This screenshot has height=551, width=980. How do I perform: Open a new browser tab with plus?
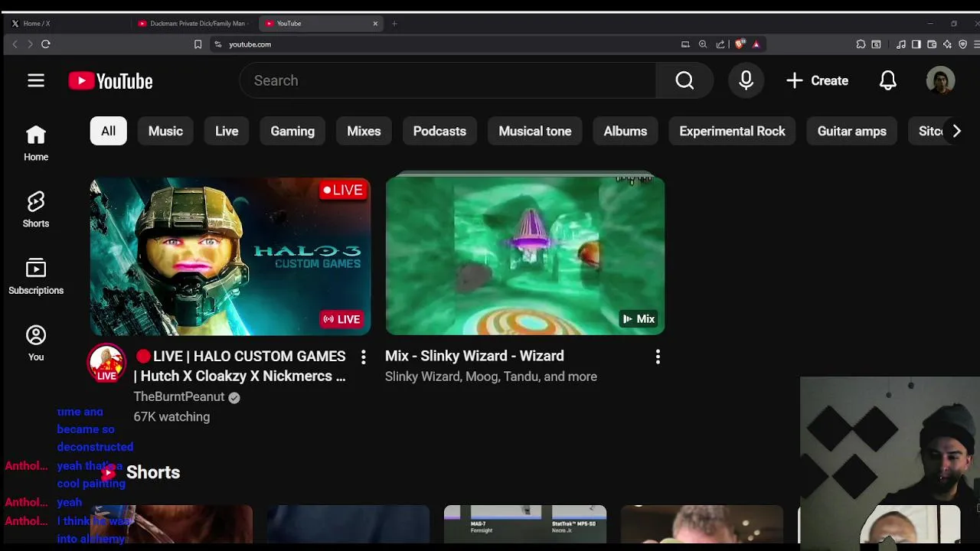coord(394,24)
